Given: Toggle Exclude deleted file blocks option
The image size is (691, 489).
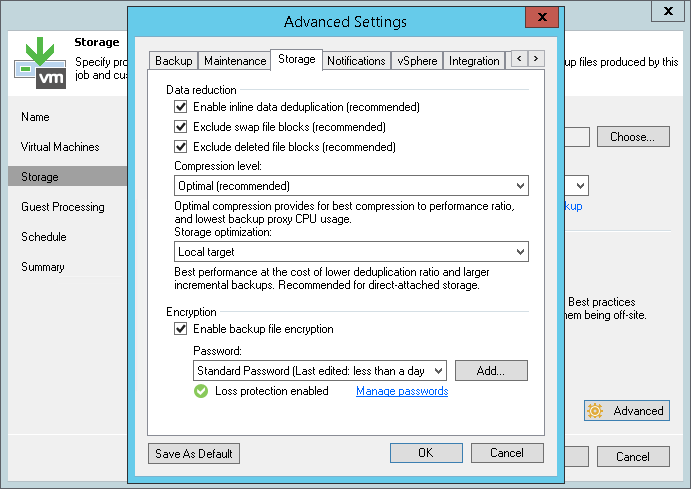Looking at the screenshot, I should coord(181,147).
